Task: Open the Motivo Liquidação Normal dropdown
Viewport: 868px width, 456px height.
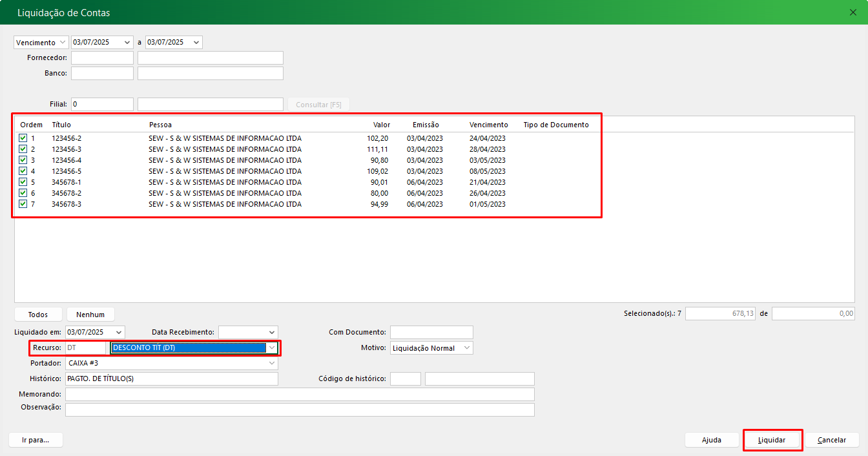Action: [467, 348]
